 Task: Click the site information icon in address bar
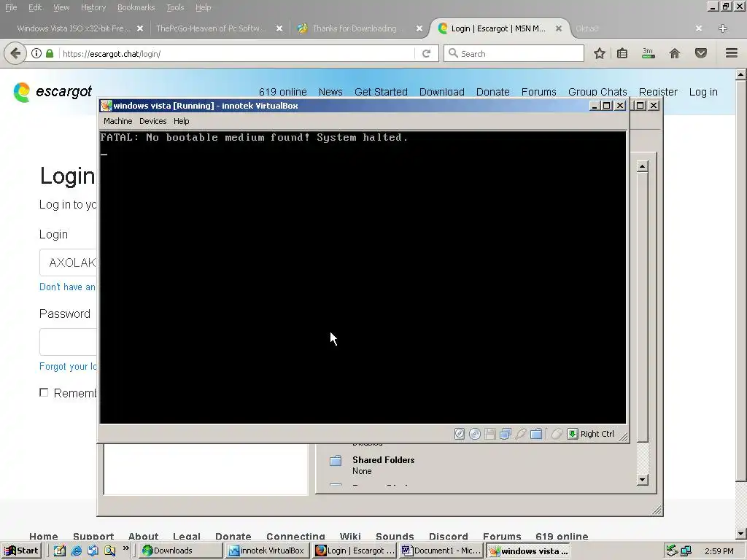click(36, 53)
